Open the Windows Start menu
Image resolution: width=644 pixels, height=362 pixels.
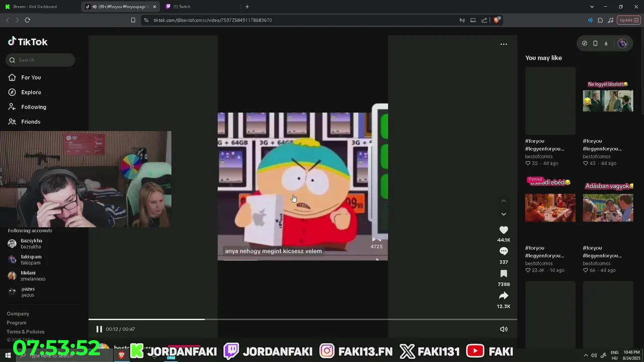[x=8, y=355]
